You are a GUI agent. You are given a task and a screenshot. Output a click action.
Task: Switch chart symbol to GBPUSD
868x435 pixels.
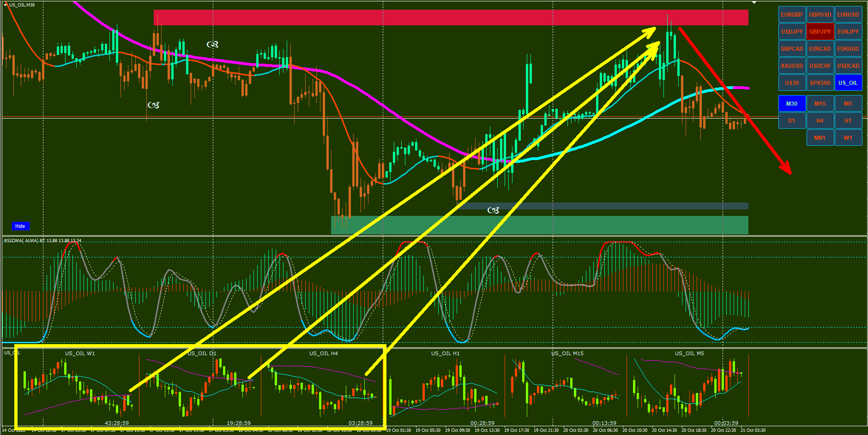[820, 15]
